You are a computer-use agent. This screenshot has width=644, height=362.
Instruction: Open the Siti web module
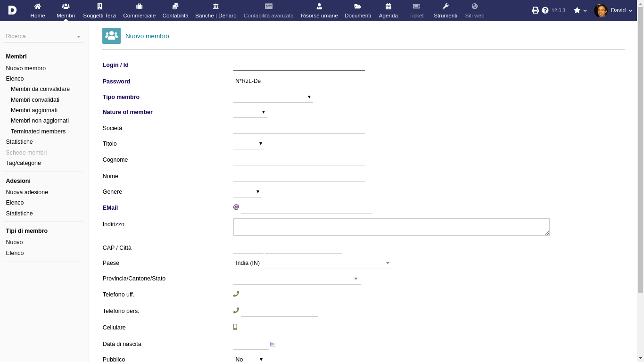[x=475, y=10]
